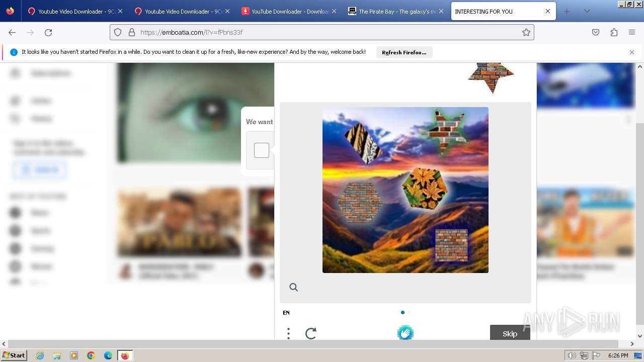644x362 pixels.
Task: Select the brick hexagon shape
Action: pos(359,203)
